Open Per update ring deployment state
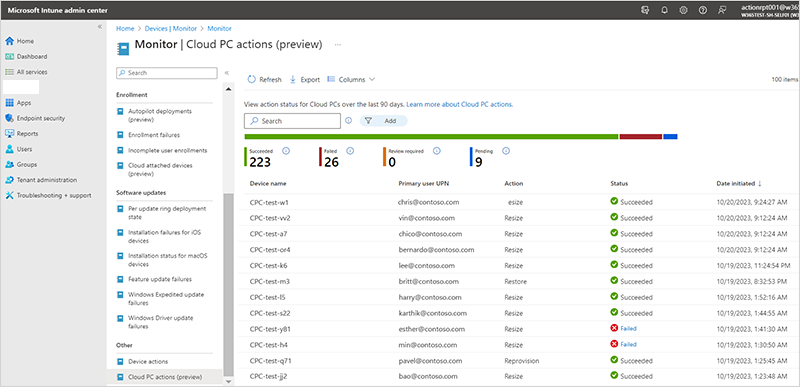Image resolution: width=800 pixels, height=387 pixels. (x=167, y=213)
